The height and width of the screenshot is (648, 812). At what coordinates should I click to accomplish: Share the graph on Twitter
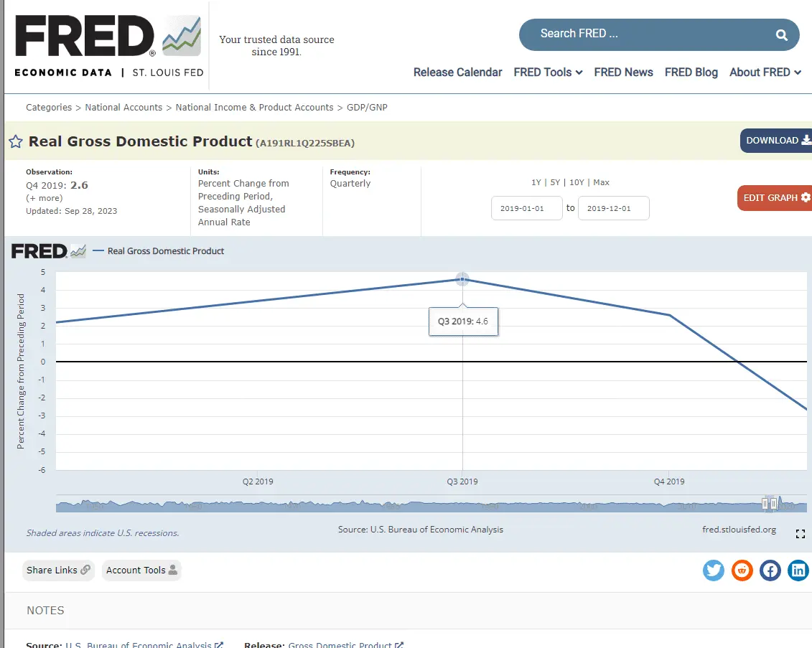coord(713,570)
